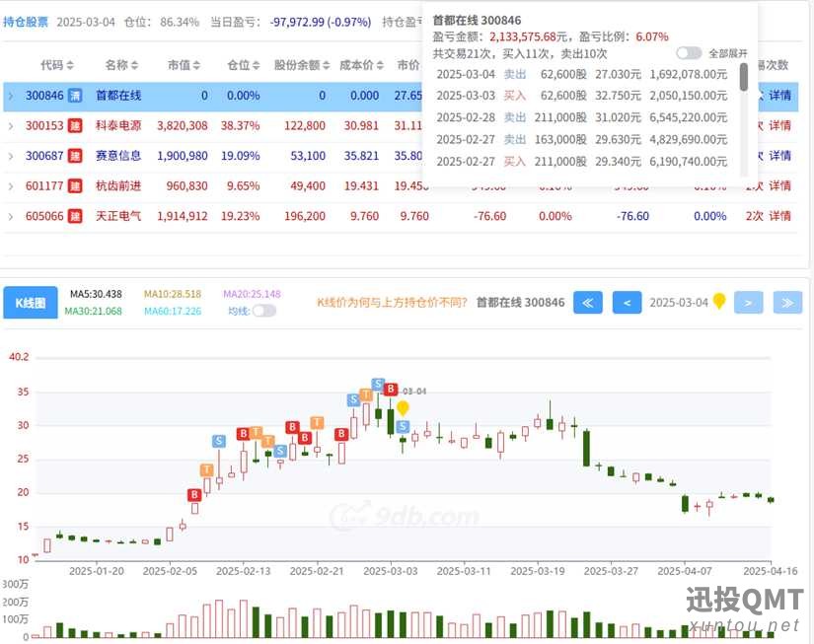Open 详情 for 科泰电源 row
This screenshot has width=814, height=644.
click(x=779, y=125)
